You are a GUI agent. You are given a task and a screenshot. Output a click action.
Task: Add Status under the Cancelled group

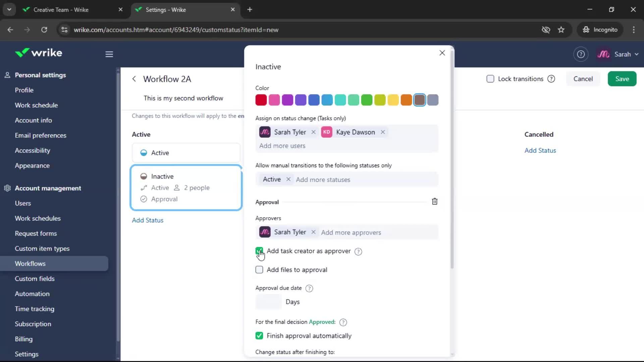[540, 150]
